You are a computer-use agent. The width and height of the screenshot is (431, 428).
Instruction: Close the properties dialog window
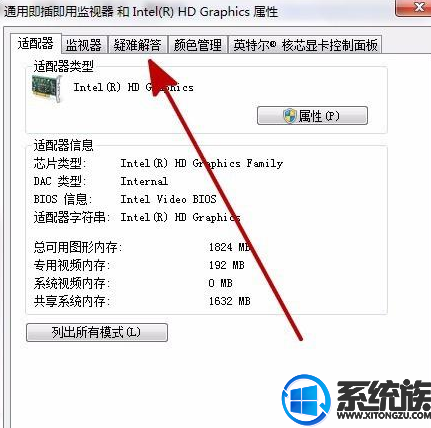tap(413, 7)
